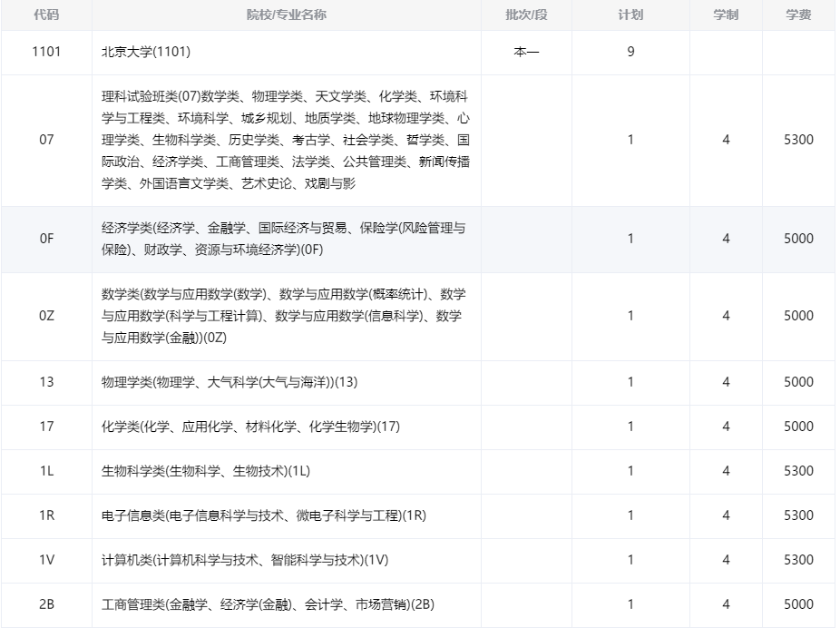The height and width of the screenshot is (628, 840).
Task: Click the "计划" column header
Action: click(x=630, y=15)
